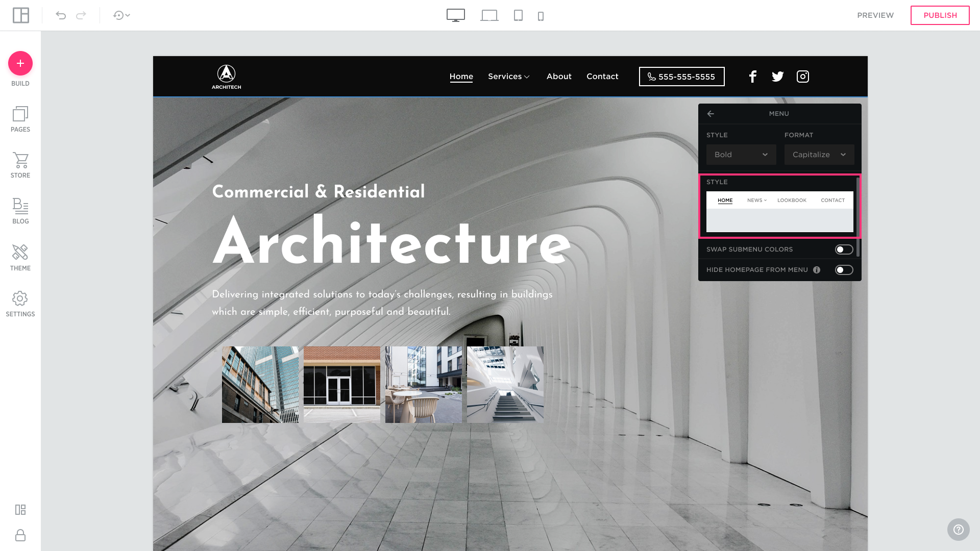Go back from Menu panel
This screenshot has width=980, height=551.
710,114
